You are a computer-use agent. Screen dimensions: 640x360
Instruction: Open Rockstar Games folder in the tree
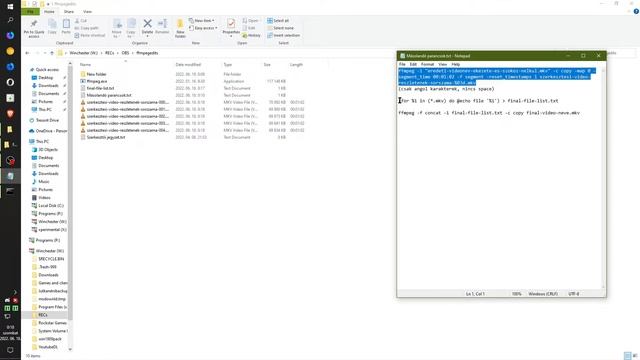tap(52, 323)
